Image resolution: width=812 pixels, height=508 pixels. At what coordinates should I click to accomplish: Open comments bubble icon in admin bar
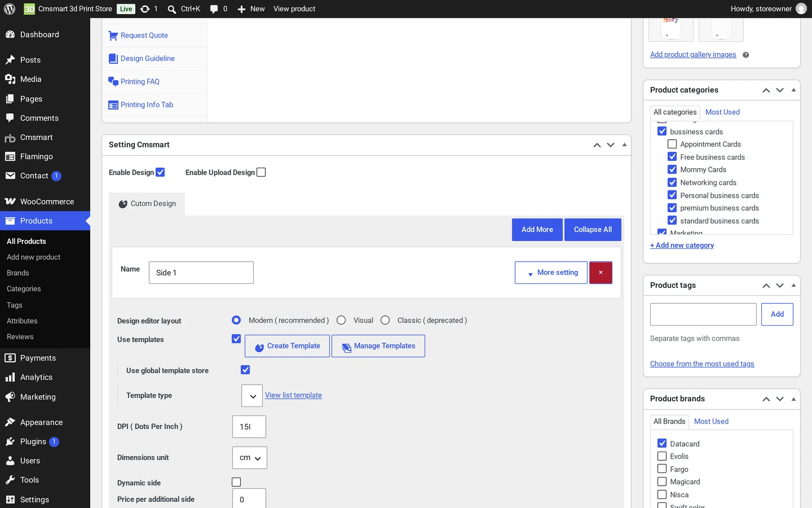click(x=214, y=9)
